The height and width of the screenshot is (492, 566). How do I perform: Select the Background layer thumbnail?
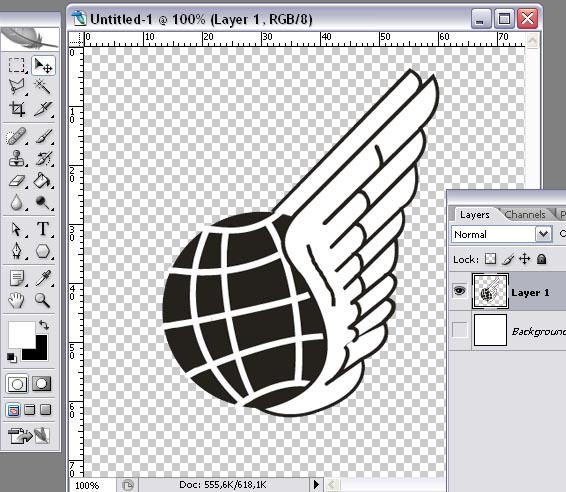(490, 330)
